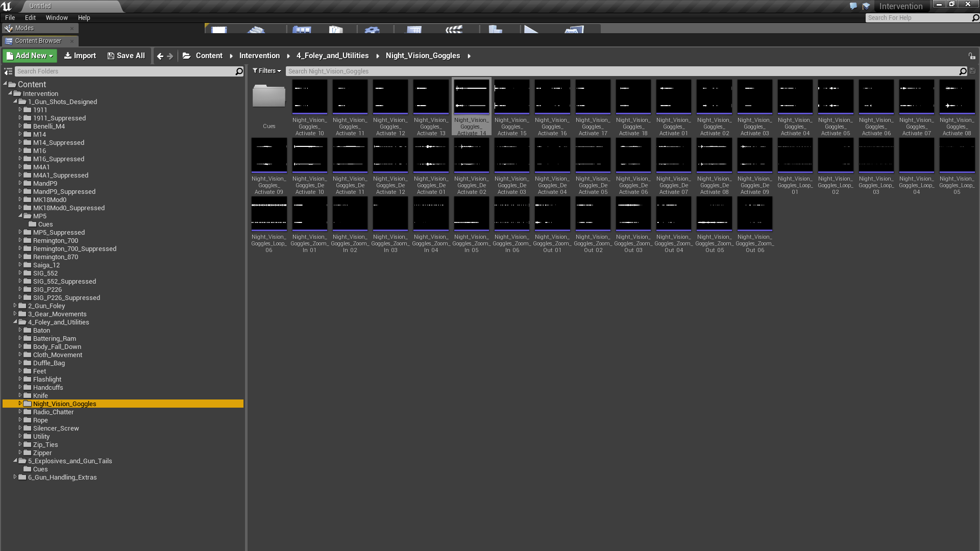
Task: Expand the 1_Gun_Shots_Designed folder
Action: [x=15, y=102]
